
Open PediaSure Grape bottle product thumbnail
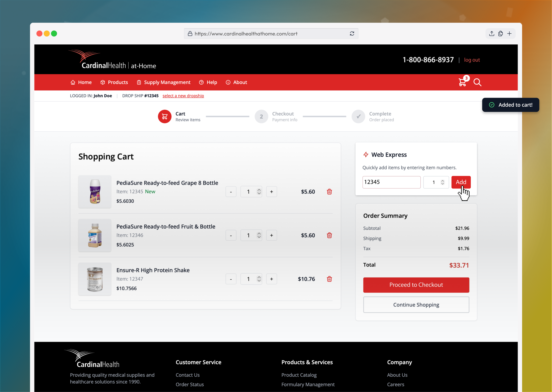(95, 192)
